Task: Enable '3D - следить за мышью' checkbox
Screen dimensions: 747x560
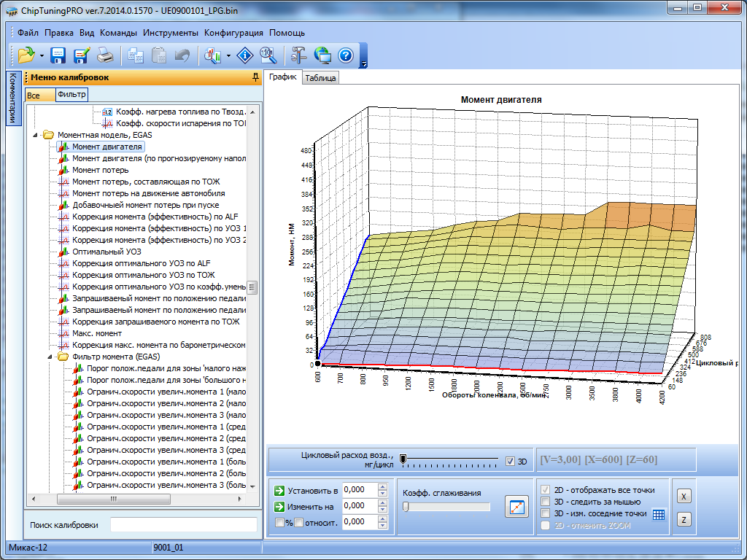Action: click(545, 502)
